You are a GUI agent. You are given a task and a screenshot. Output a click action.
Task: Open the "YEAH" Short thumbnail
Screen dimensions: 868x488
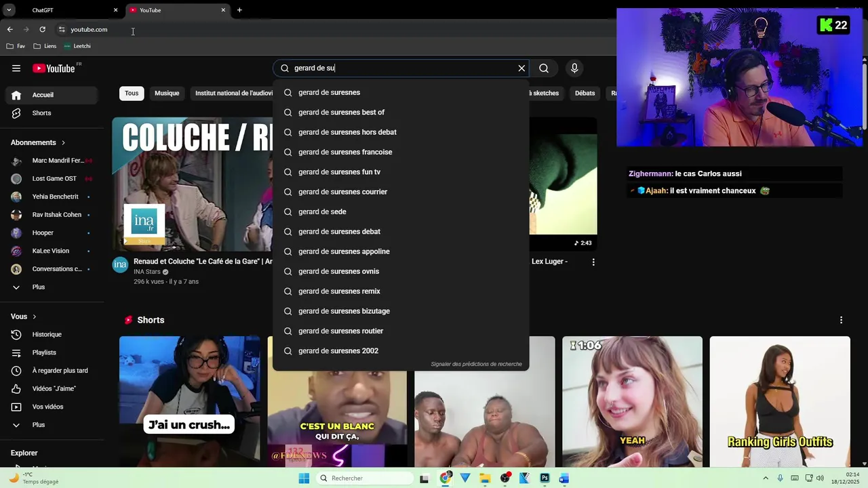point(632,401)
